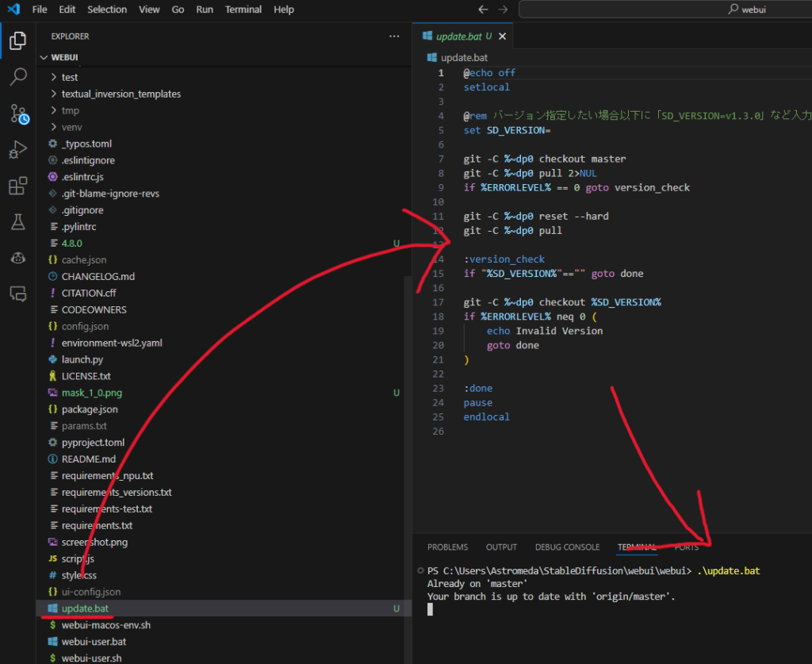This screenshot has width=812, height=664.
Task: Open the Explorer view in activity bar
Action: click(18, 40)
